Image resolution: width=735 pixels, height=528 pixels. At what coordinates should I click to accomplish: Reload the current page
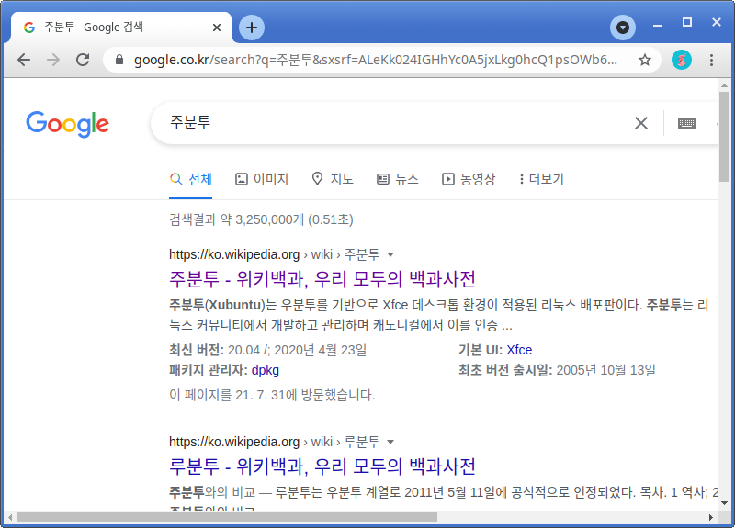click(83, 60)
